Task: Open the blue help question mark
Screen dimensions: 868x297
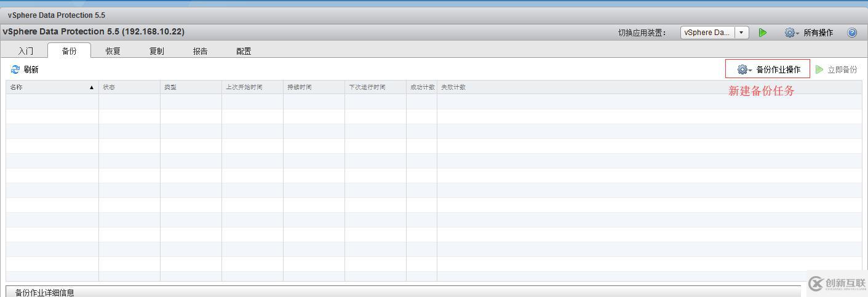Action: click(852, 33)
